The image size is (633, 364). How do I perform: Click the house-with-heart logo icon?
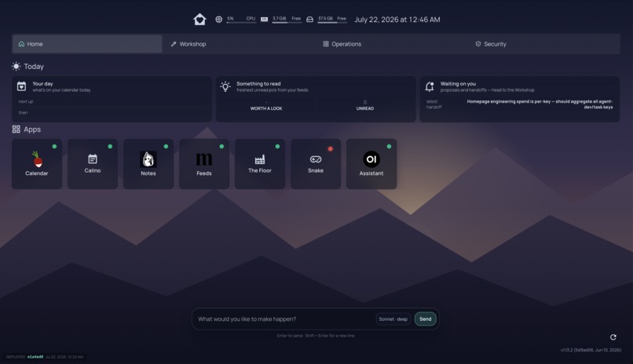[x=199, y=20]
